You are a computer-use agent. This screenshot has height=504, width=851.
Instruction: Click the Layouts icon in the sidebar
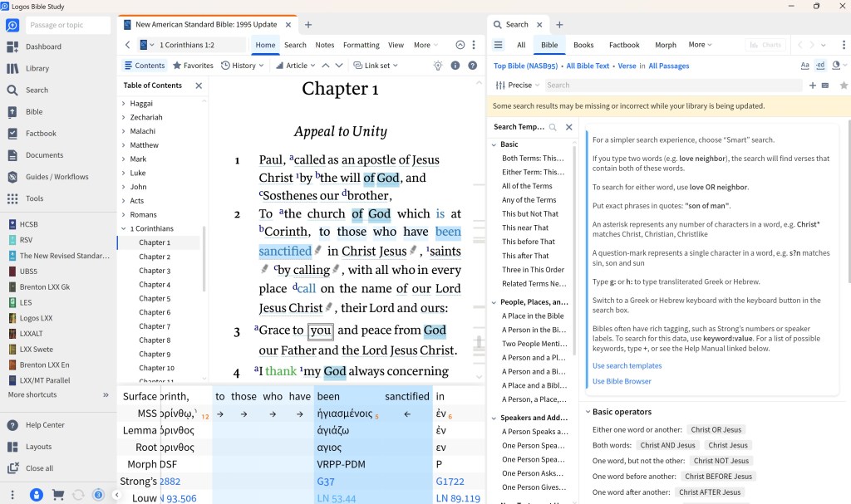click(12, 447)
